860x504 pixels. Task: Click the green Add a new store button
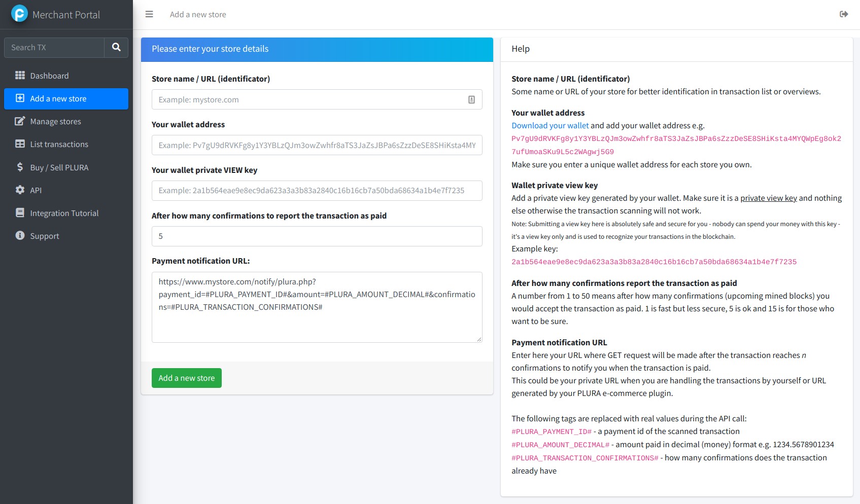[187, 378]
